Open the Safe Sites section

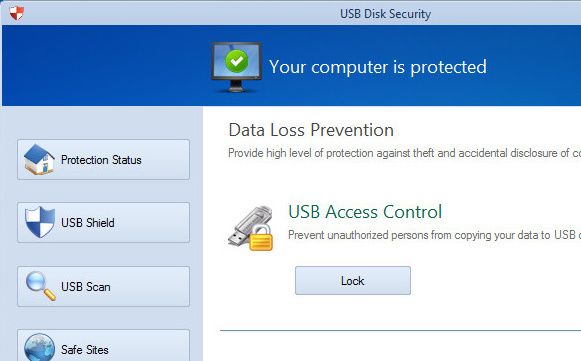[x=103, y=345]
